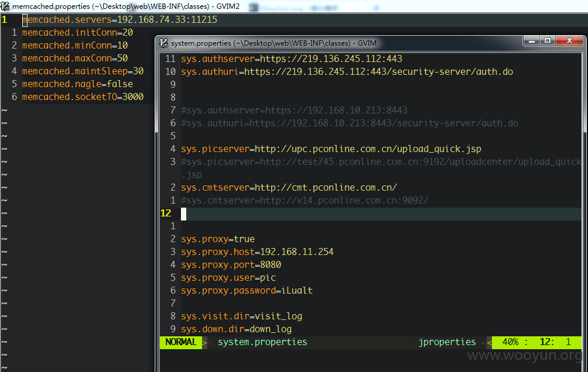
Task: Click the memcached.servers=192.168.74.33:11215 line
Action: point(119,19)
